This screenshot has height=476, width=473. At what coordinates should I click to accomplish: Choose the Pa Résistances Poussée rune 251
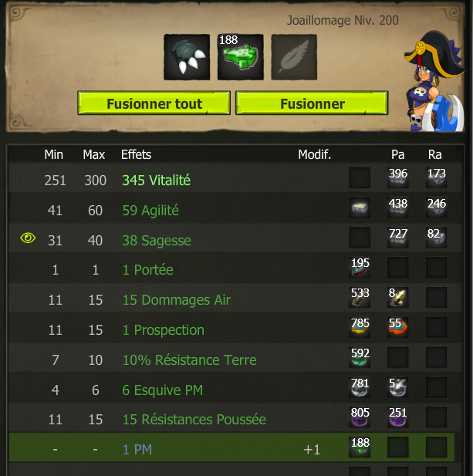[x=397, y=417]
